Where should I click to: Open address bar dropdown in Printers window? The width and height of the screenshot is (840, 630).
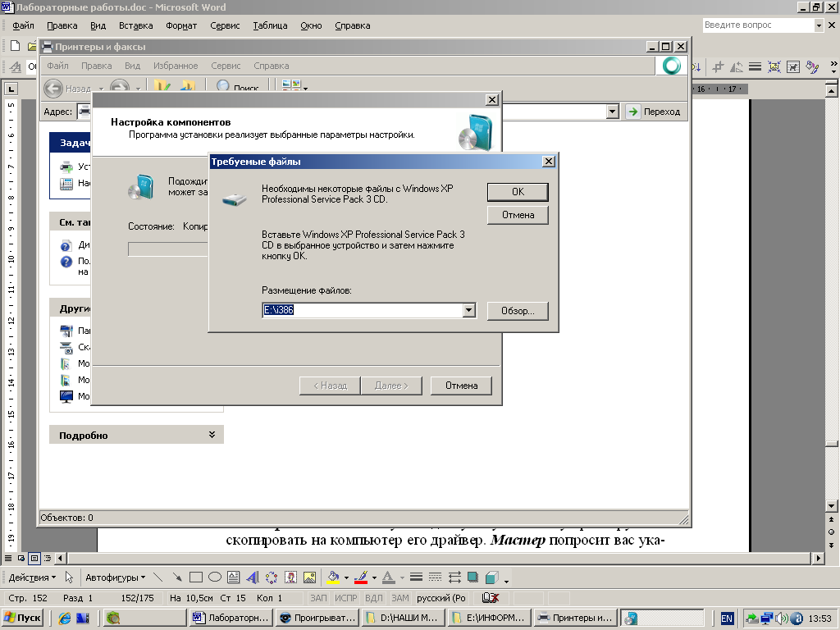click(x=612, y=112)
